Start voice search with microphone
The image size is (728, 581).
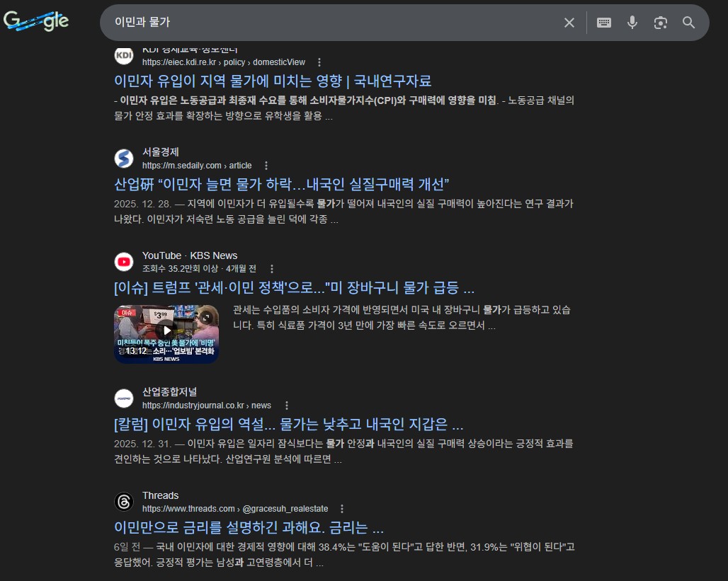(x=632, y=23)
